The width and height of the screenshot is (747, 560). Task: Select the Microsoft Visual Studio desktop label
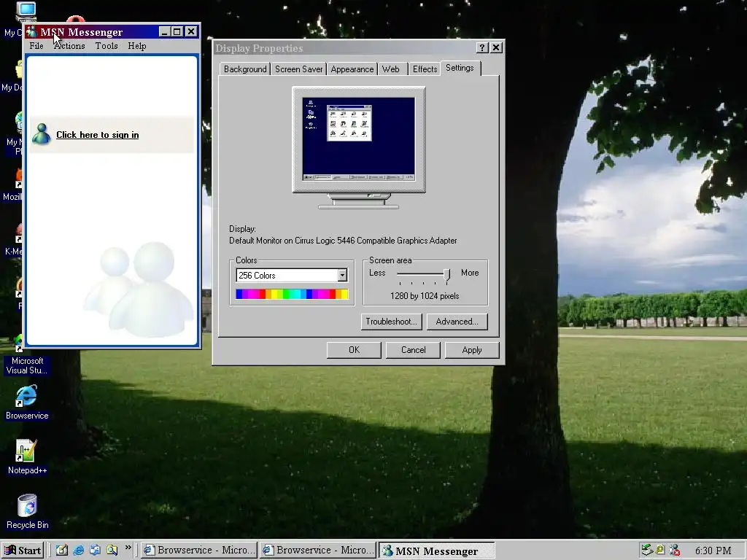coord(27,366)
